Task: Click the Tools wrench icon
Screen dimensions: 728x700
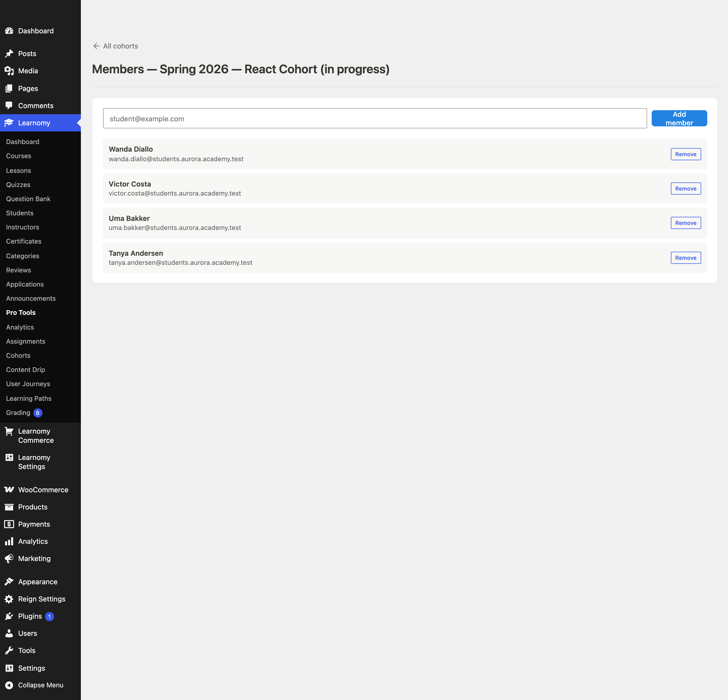Action: tap(9, 650)
